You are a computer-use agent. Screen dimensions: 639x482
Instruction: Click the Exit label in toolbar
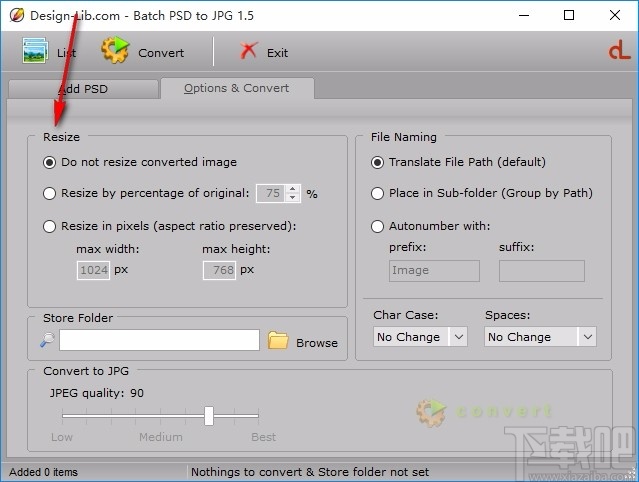coord(278,53)
